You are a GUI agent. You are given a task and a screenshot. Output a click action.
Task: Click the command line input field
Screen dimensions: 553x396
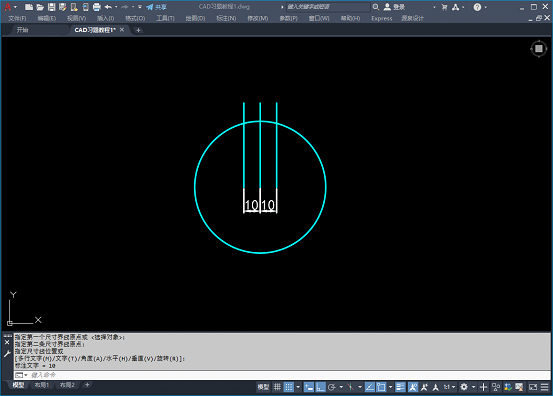pyautogui.click(x=282, y=375)
